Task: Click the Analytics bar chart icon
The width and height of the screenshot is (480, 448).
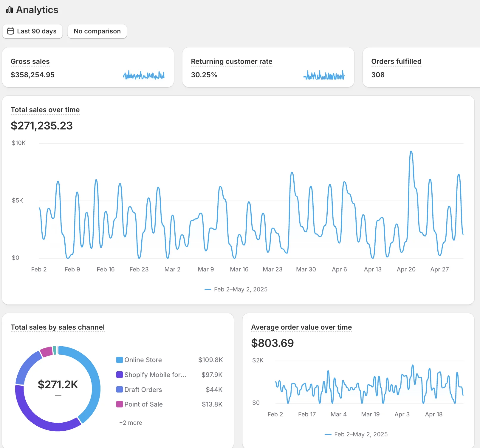Action: (x=10, y=10)
